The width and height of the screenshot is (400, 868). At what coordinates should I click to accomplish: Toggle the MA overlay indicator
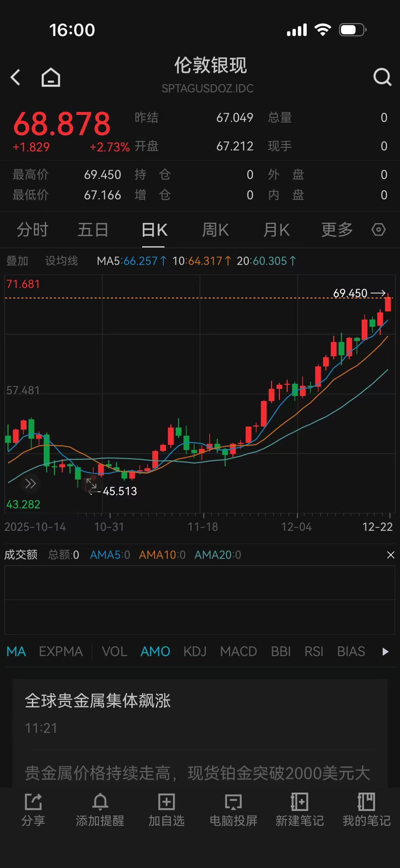pyautogui.click(x=16, y=651)
